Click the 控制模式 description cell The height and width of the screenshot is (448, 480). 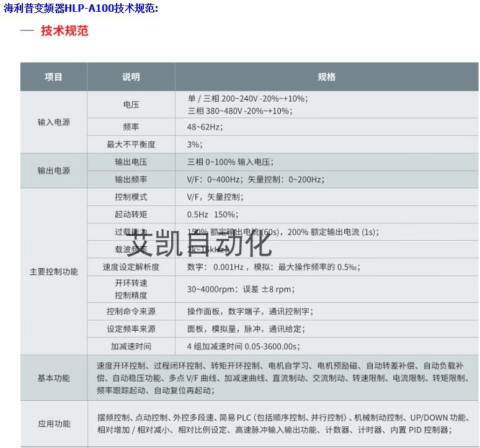pyautogui.click(x=131, y=197)
